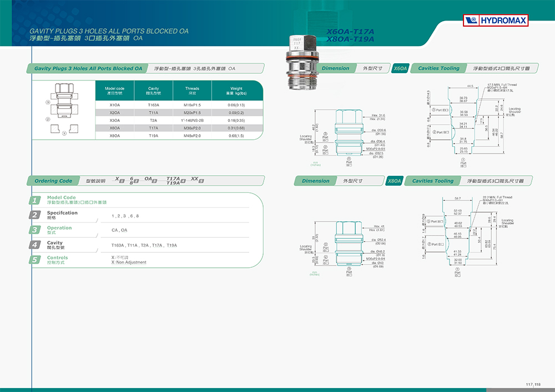Click the number 1 badge beside Model Code
555x392 pixels.
(x=34, y=200)
